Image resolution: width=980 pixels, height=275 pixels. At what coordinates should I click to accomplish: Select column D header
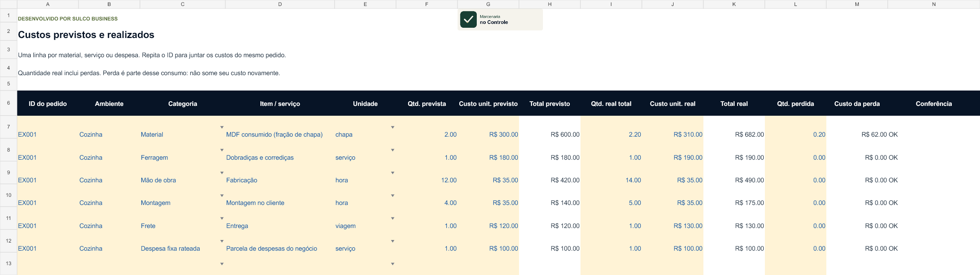(x=280, y=4)
